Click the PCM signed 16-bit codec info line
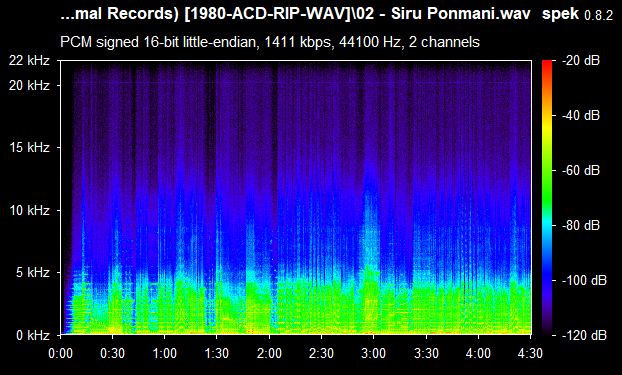 click(270, 42)
